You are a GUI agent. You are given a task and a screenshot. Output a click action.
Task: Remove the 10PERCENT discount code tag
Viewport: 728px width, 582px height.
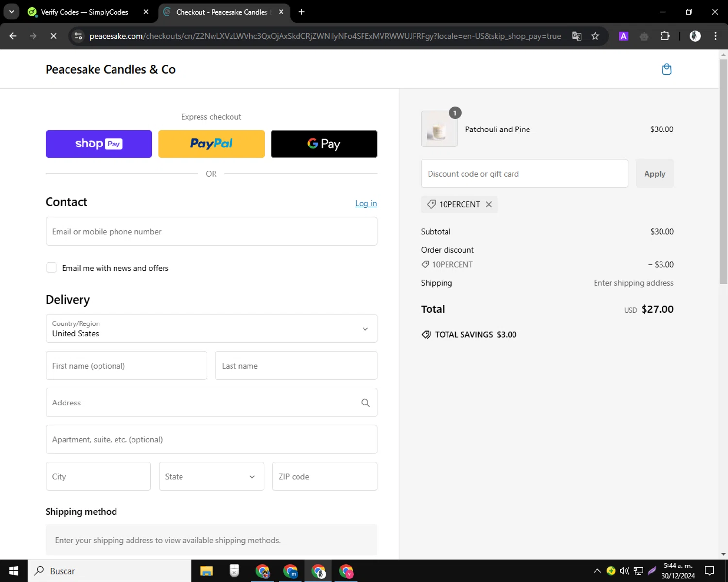point(489,204)
